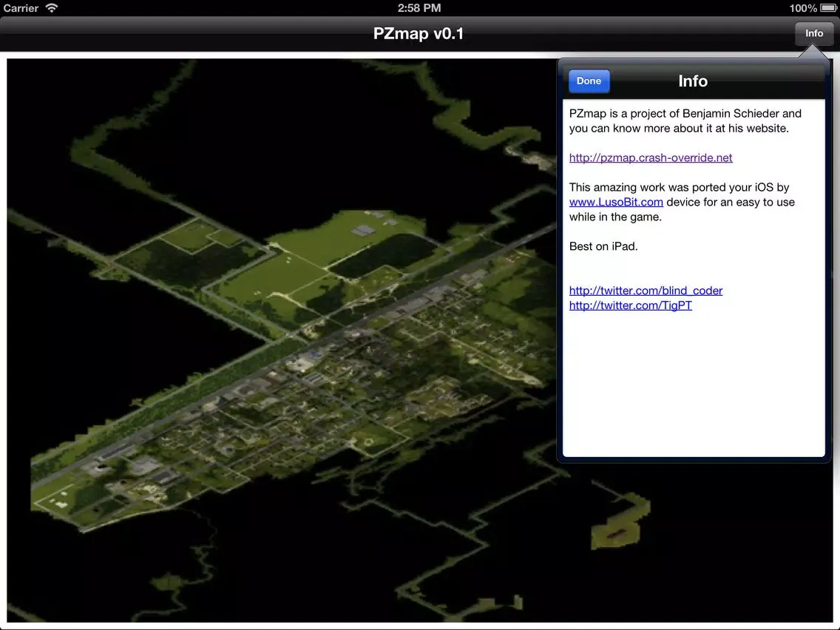The image size is (840, 630).
Task: Tap the PZmap v0.1 title
Action: [x=419, y=34]
